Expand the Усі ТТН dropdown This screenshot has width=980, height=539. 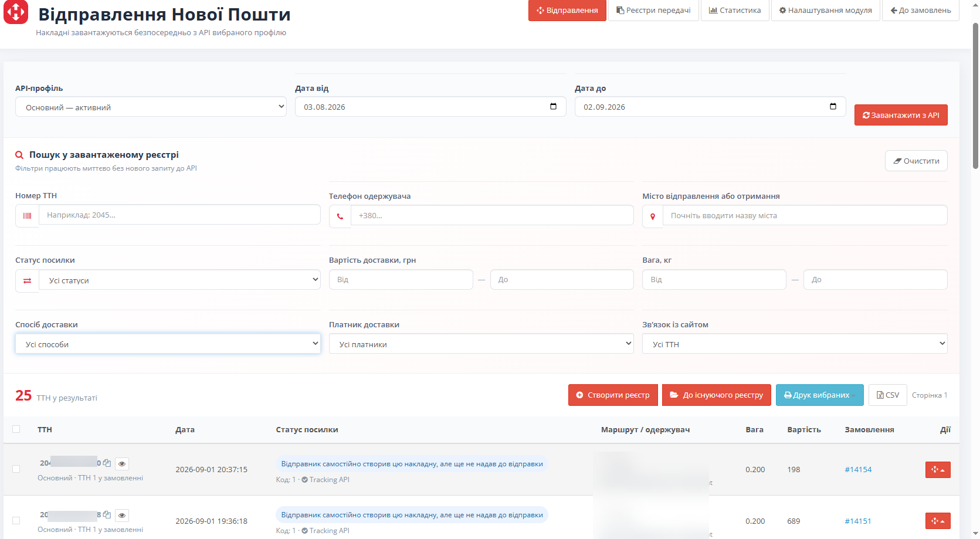795,344
